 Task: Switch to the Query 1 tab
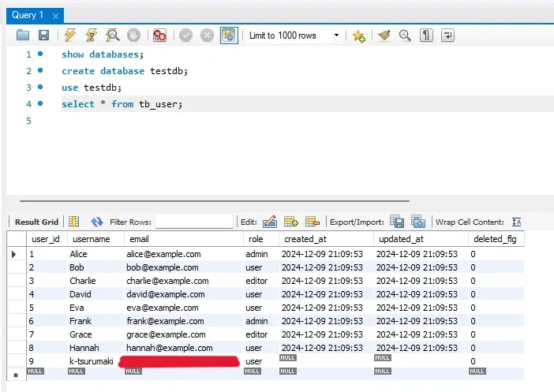tap(28, 15)
